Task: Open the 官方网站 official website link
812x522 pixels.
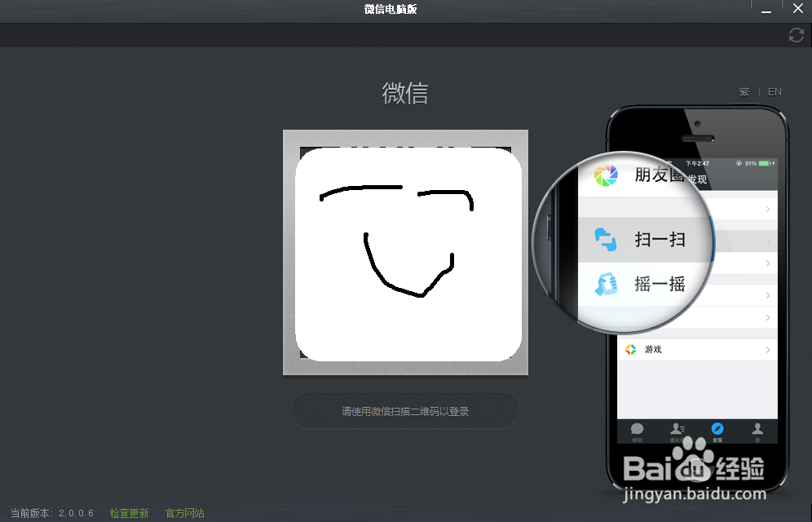Action: [183, 513]
